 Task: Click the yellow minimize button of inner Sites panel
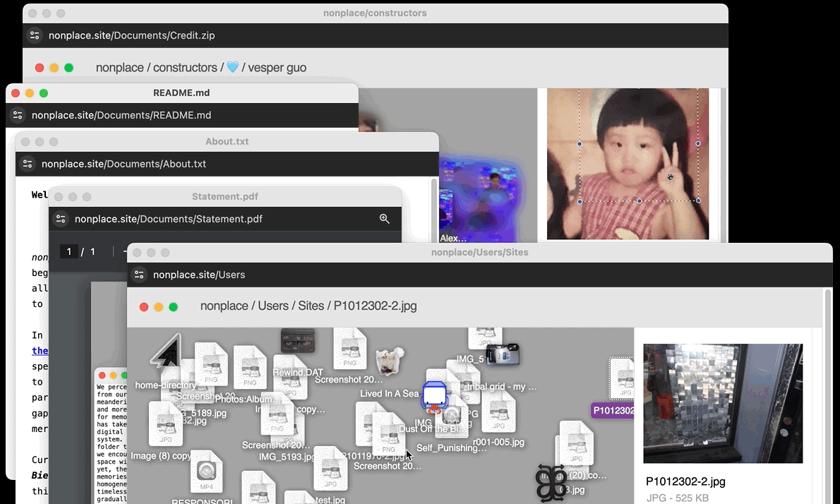pyautogui.click(x=159, y=307)
